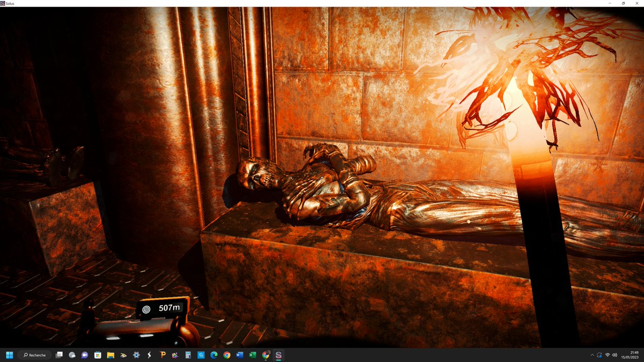Open Task View from the taskbar
The height and width of the screenshot is (362, 644).
tap(59, 355)
